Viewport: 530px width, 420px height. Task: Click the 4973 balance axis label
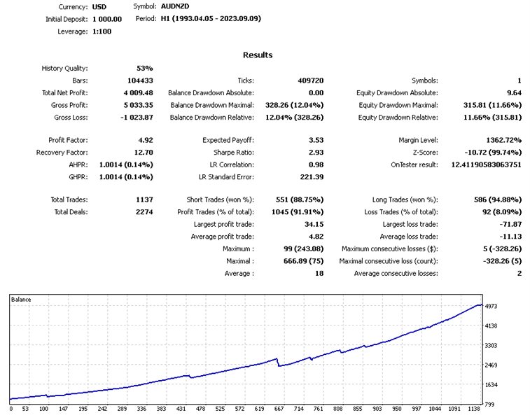coord(491,306)
